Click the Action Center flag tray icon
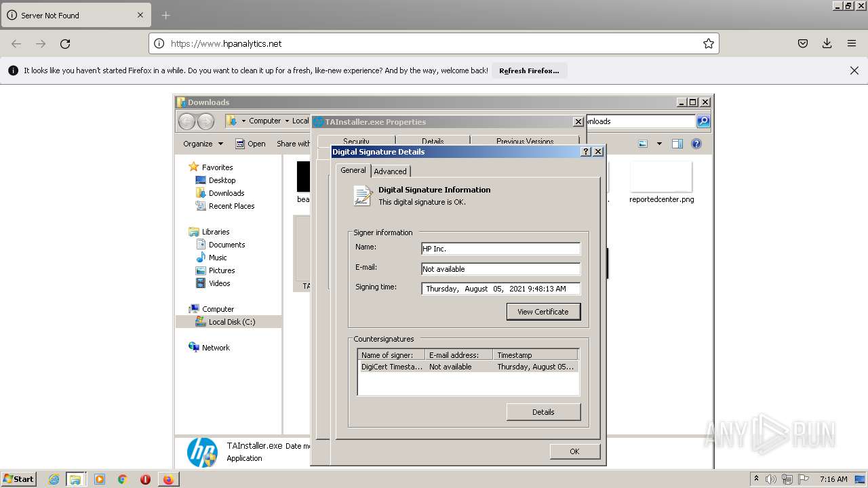868x488 pixels. pyautogui.click(x=804, y=479)
